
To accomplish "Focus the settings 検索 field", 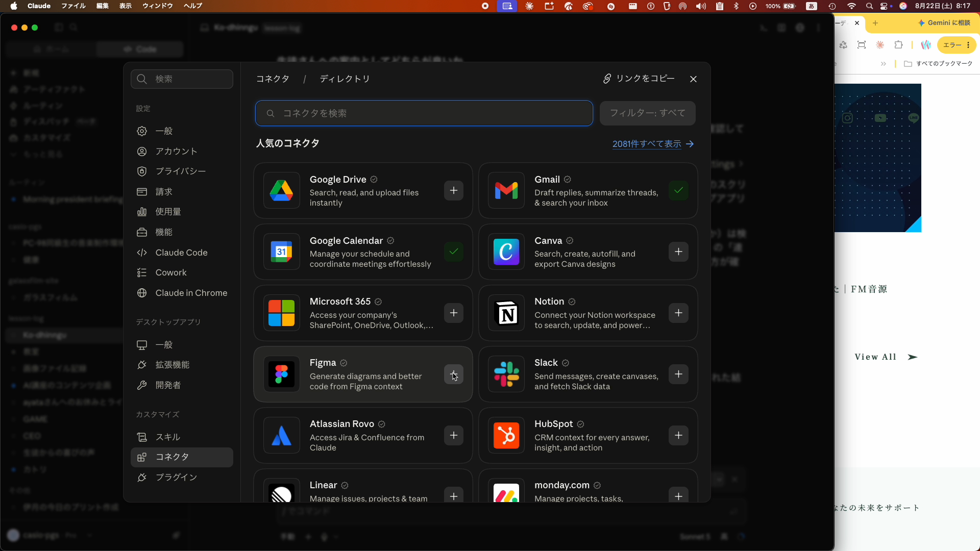I will click(182, 79).
